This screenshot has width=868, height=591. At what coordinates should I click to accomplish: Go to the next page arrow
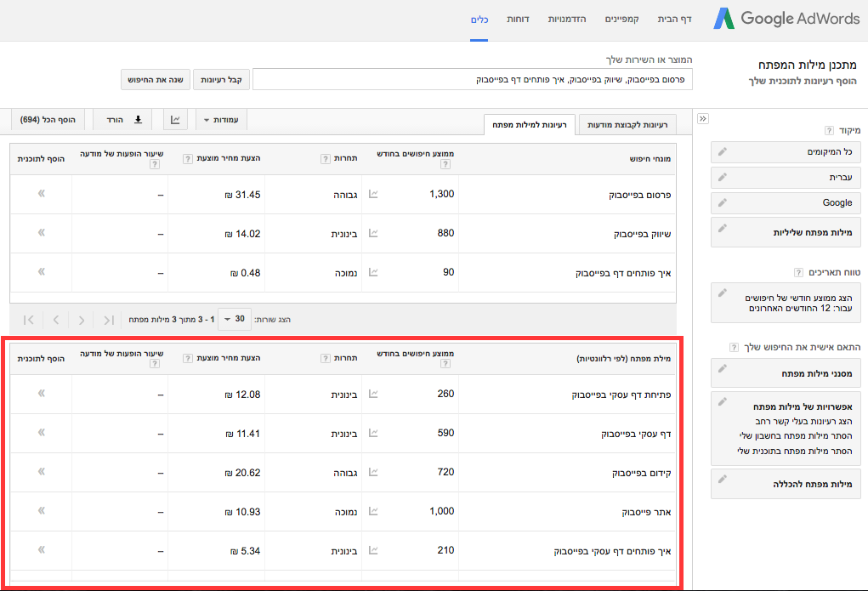(x=56, y=320)
